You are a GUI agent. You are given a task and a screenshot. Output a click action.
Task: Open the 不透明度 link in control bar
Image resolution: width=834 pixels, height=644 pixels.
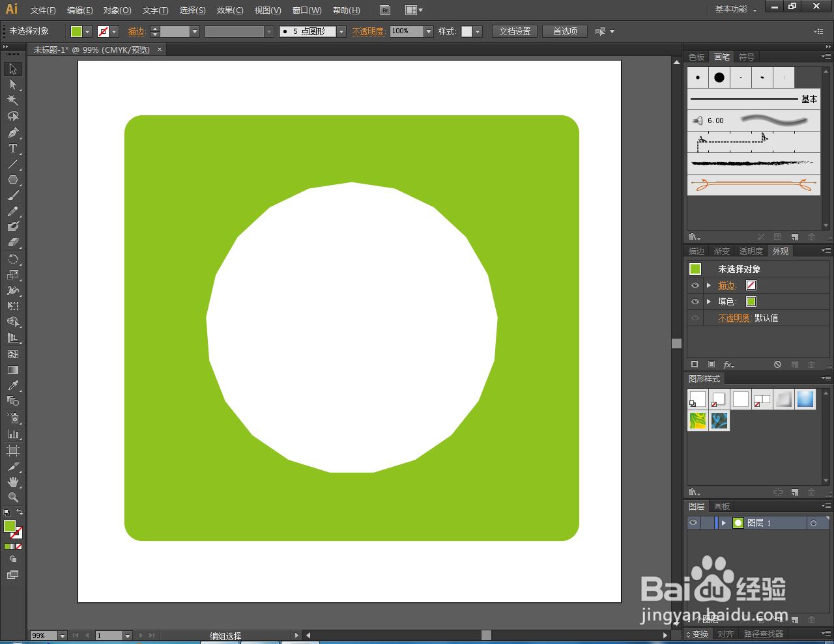pyautogui.click(x=368, y=31)
